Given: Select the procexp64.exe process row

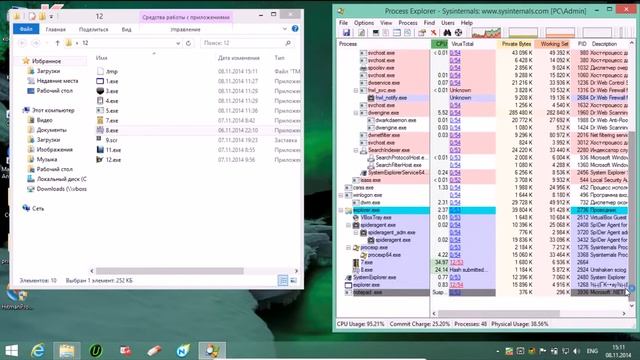Looking at the screenshot, I should tap(384, 255).
